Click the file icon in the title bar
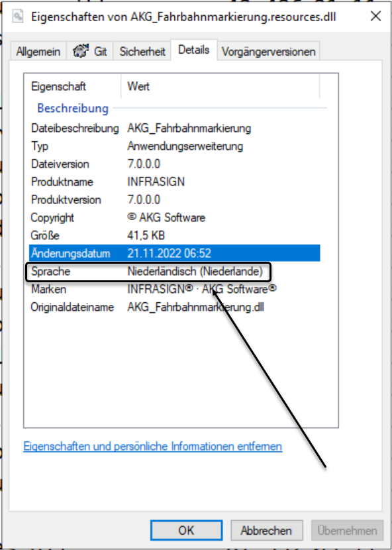392x550 pixels. [17, 17]
